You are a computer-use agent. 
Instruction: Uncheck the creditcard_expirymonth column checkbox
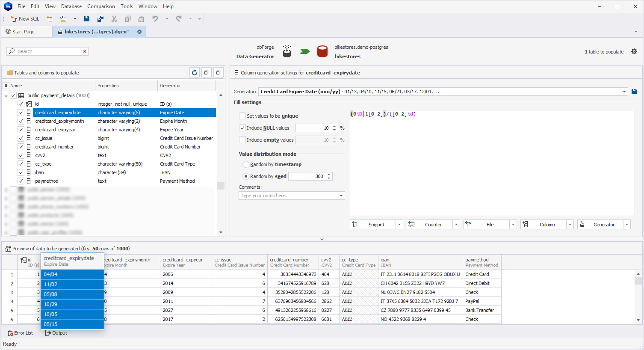click(x=21, y=121)
